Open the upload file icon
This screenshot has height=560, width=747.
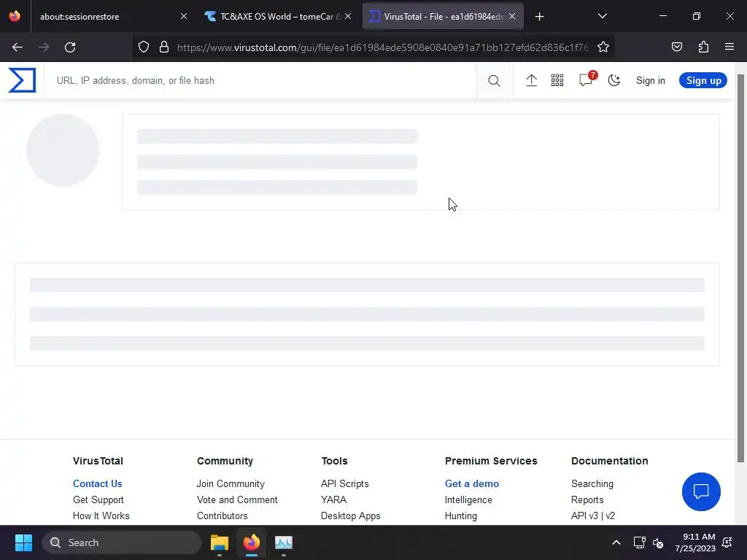[x=531, y=80]
